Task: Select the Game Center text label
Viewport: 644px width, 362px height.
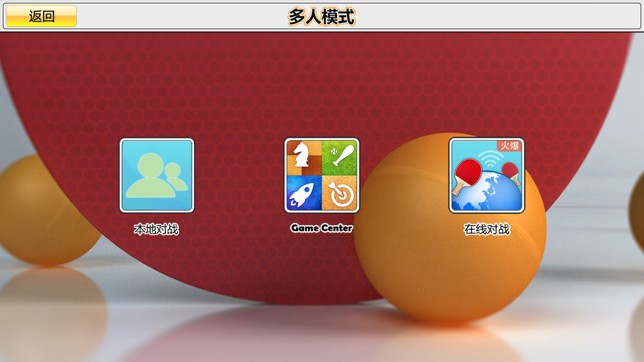Action: pos(322,228)
